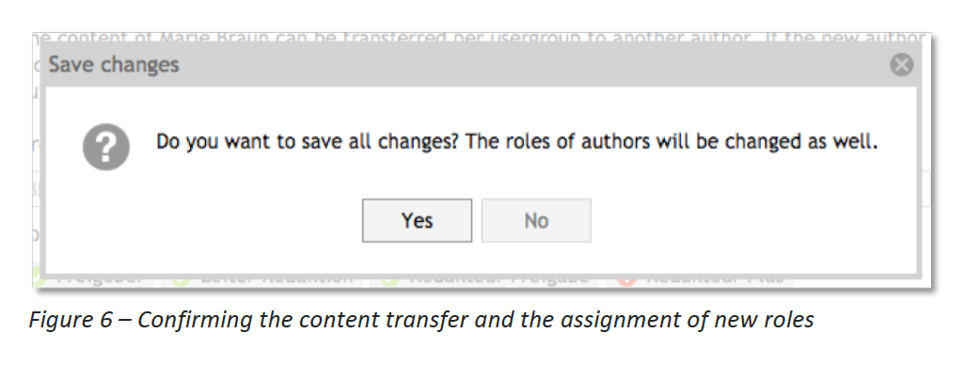The image size is (980, 365).
Task: Close the Save changes dialog via X icon
Action: pyautogui.click(x=901, y=64)
